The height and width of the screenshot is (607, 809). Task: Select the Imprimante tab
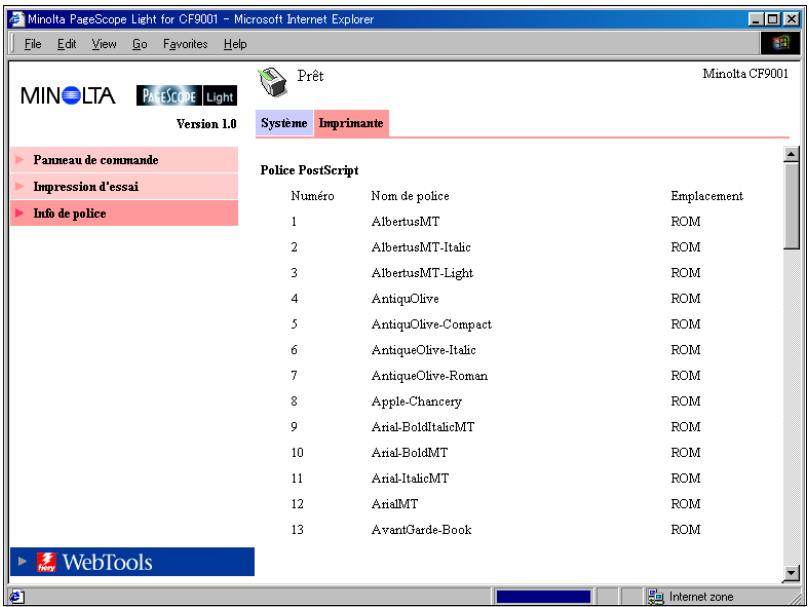(351, 123)
